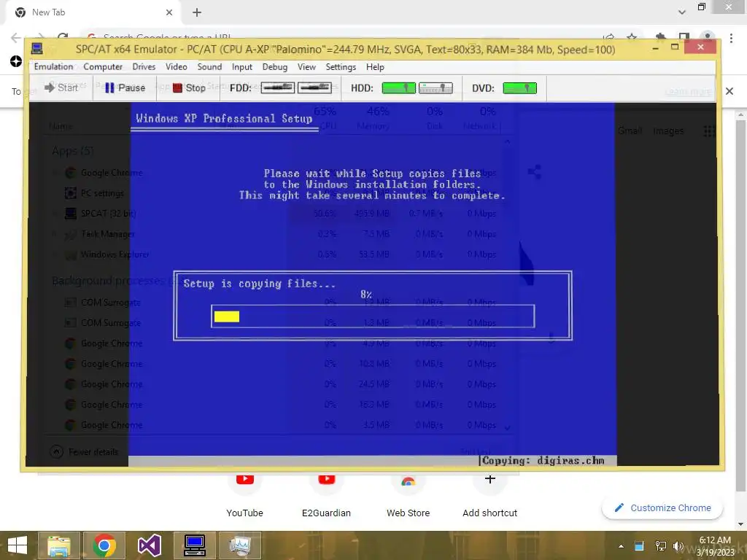Click the volume speaker tray icon
Viewport: 747px width, 560px height.
click(x=678, y=546)
